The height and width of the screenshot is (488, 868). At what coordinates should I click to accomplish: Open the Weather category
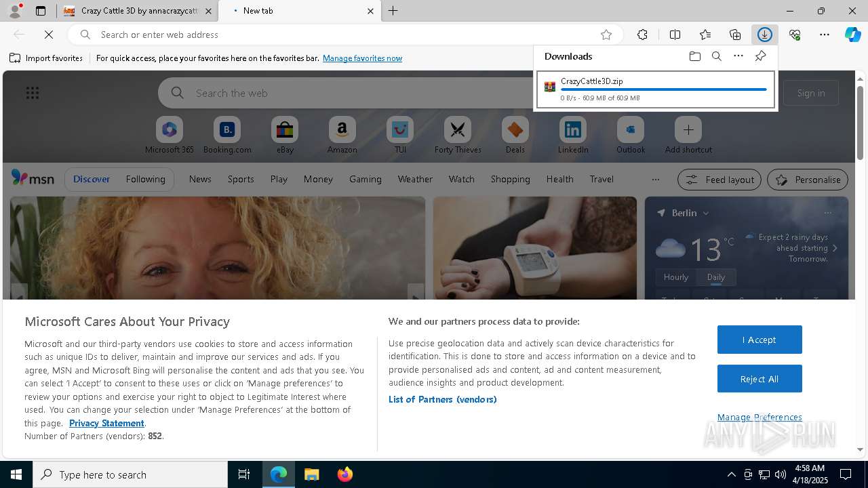pos(415,179)
